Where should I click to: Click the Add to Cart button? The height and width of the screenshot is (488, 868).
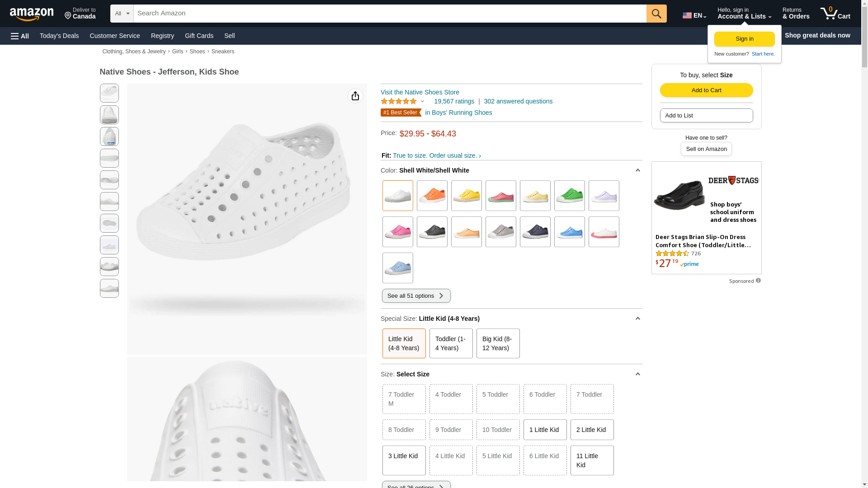tap(706, 90)
